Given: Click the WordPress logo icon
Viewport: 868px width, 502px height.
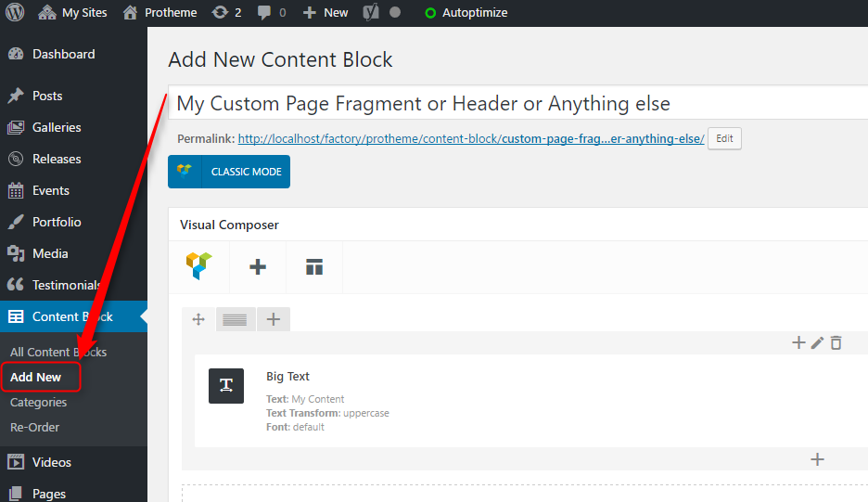Looking at the screenshot, I should (x=15, y=12).
